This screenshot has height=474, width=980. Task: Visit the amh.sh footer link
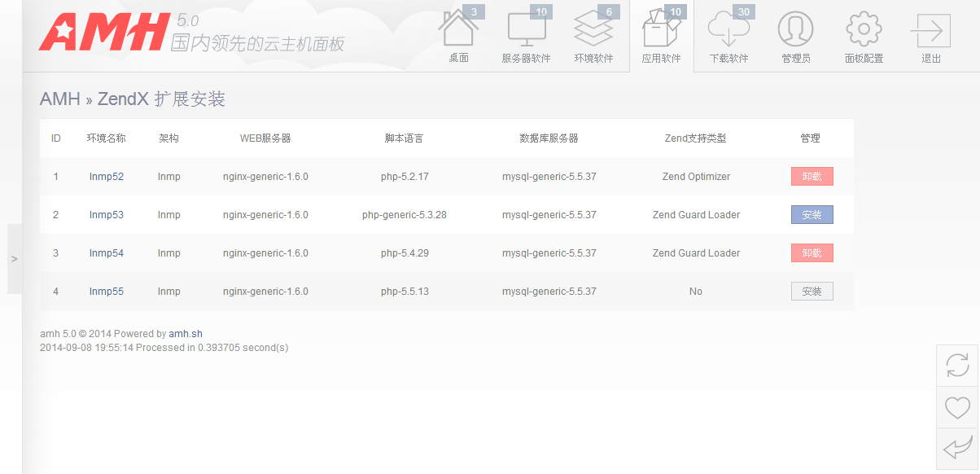click(186, 334)
